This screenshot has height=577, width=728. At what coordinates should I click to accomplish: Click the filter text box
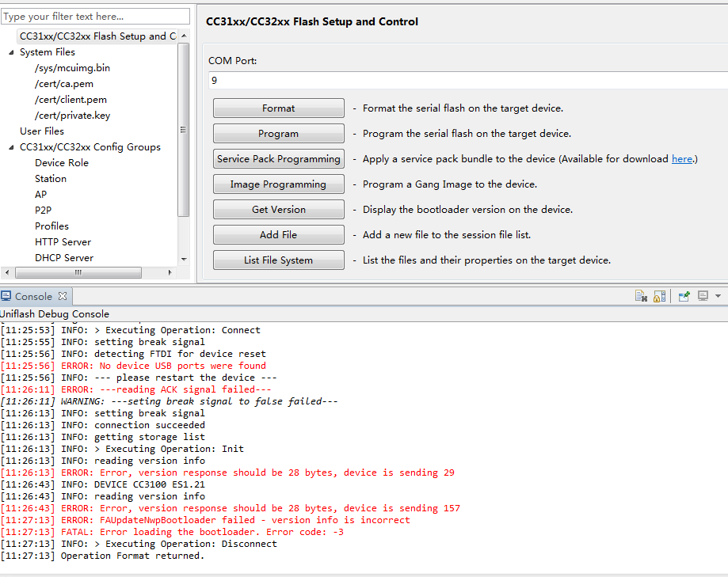pyautogui.click(x=96, y=17)
